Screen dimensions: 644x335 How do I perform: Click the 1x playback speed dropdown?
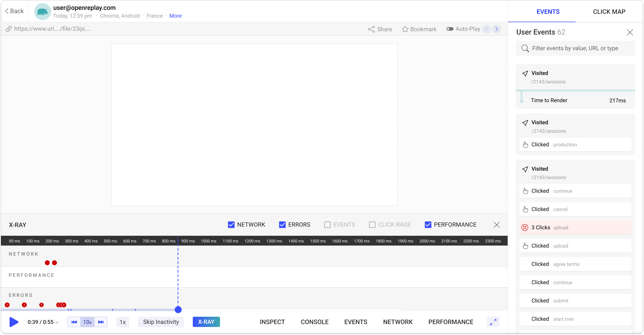coord(123,322)
